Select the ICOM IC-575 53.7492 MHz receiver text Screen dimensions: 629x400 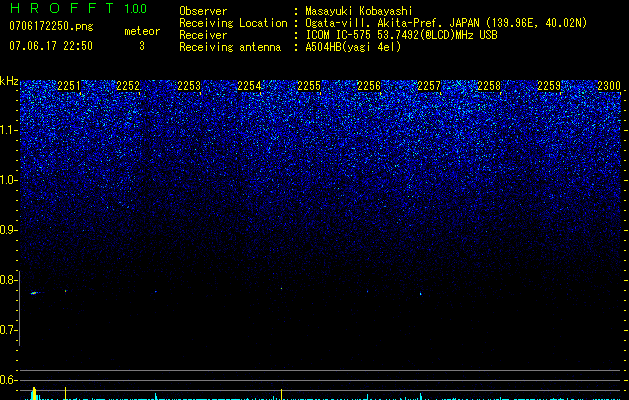pyautogui.click(x=401, y=35)
